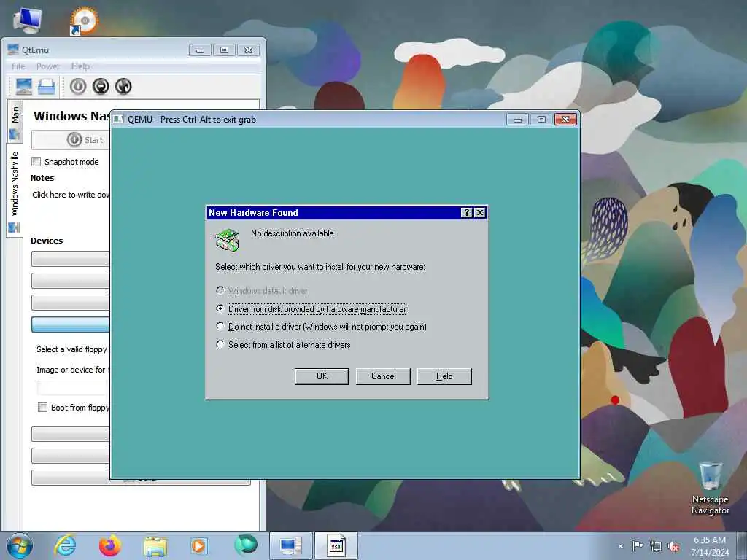The width and height of the screenshot is (747, 560).
Task: Click the taskbar clock showing 6:35 AM
Action: point(710,546)
